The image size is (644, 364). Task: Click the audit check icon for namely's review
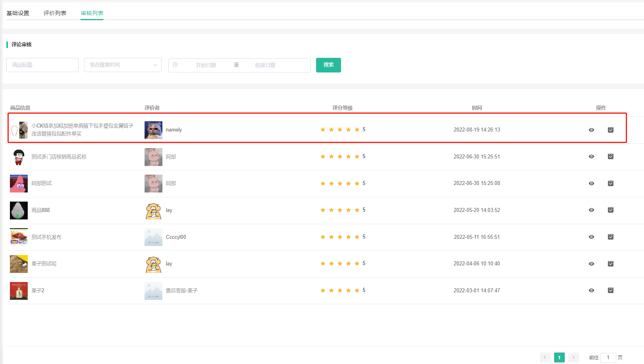click(x=610, y=130)
